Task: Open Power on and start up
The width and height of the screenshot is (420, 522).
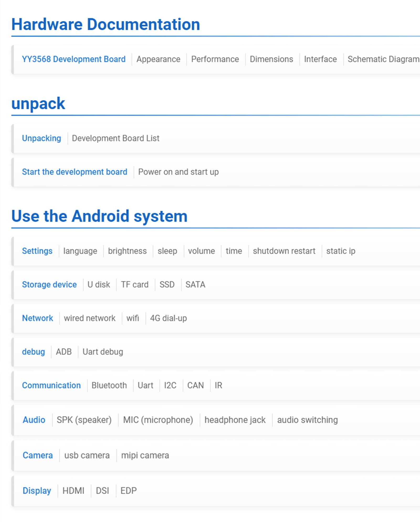Action: [178, 172]
